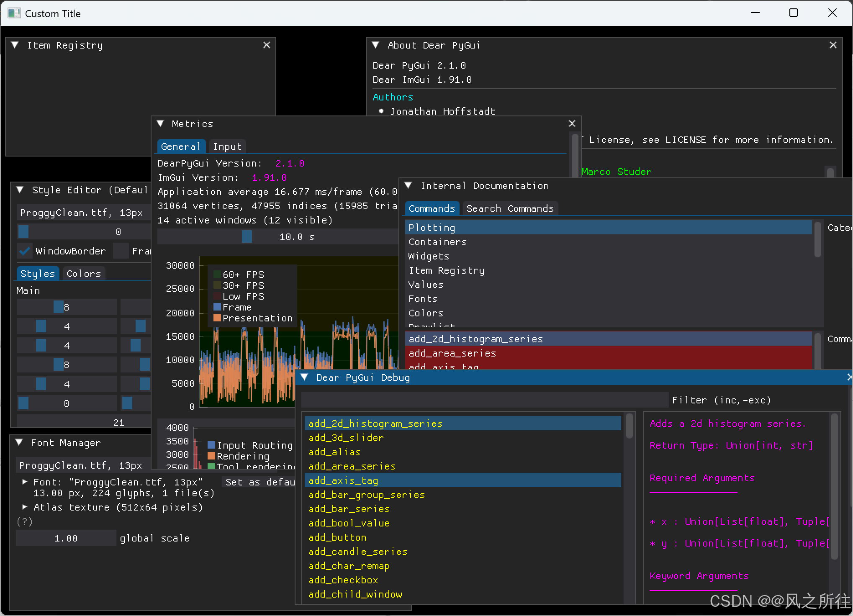
Task: Toggle the Presentation legend entry
Action: 253,318
